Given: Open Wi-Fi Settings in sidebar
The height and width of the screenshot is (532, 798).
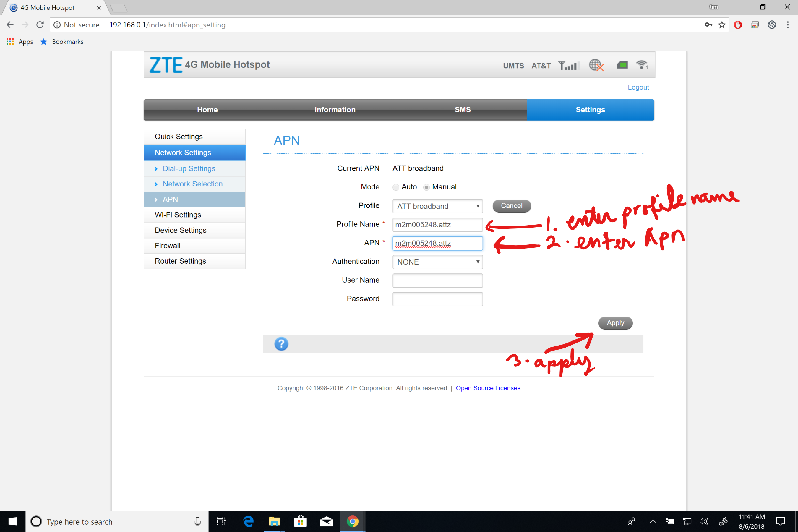Looking at the screenshot, I should (x=195, y=215).
